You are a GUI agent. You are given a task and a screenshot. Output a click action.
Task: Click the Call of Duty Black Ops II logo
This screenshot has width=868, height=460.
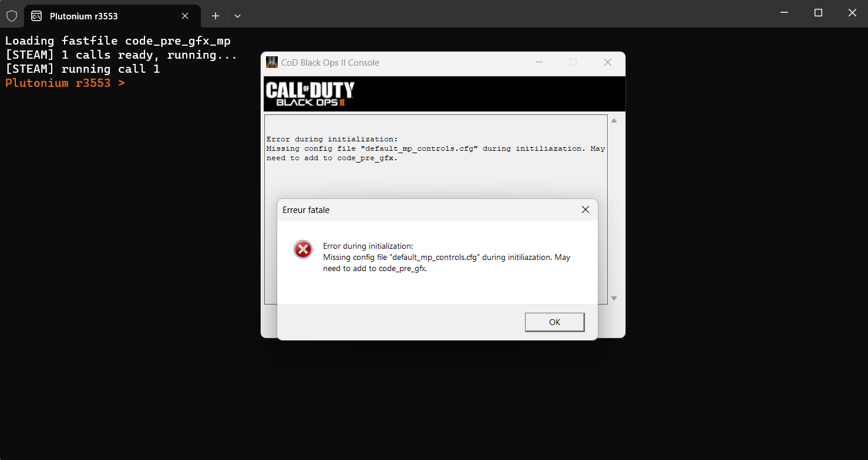[309, 94]
